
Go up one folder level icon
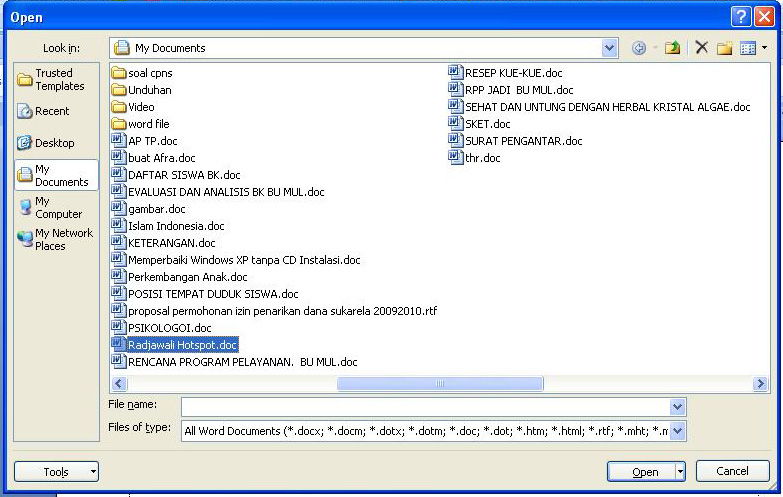tap(673, 48)
